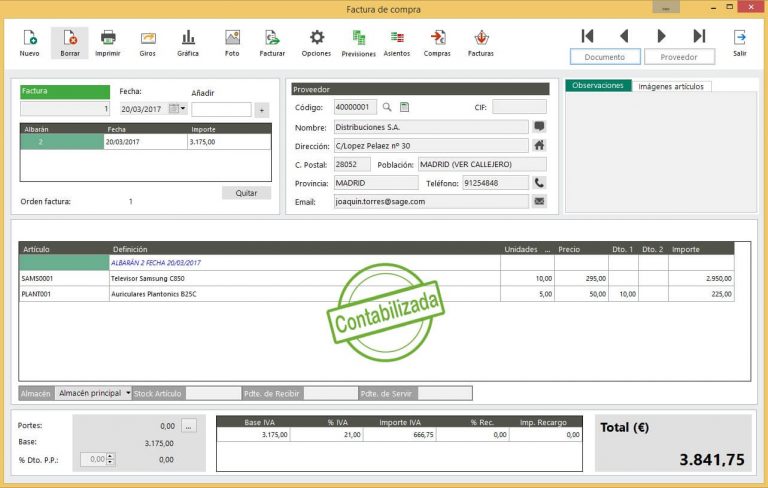Click the Borrar delete icon

(x=69, y=39)
